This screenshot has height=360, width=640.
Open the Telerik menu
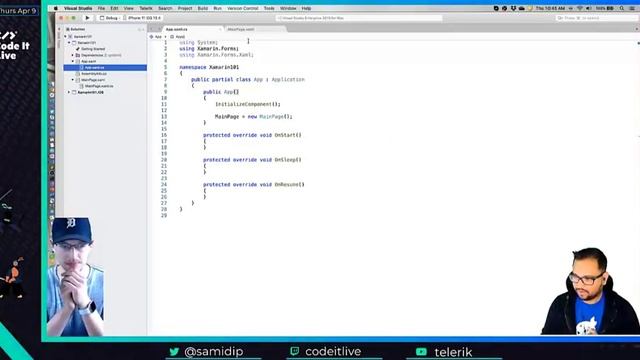(x=146, y=8)
